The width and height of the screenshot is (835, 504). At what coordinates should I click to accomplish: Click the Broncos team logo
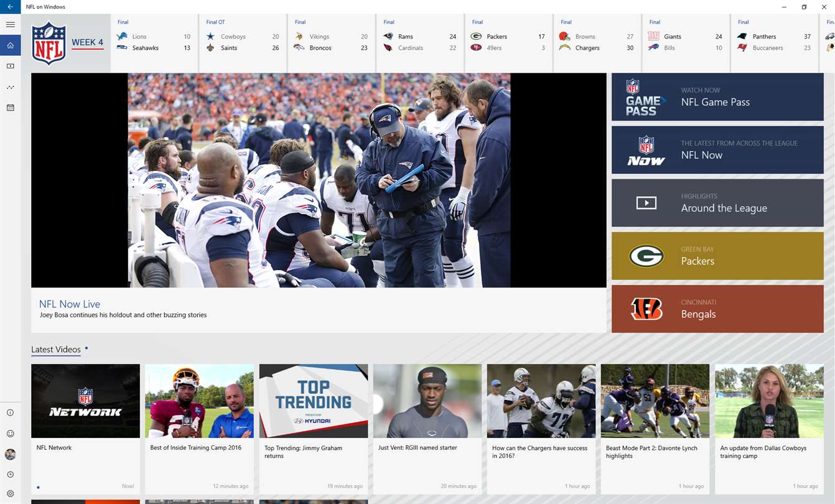coord(299,48)
